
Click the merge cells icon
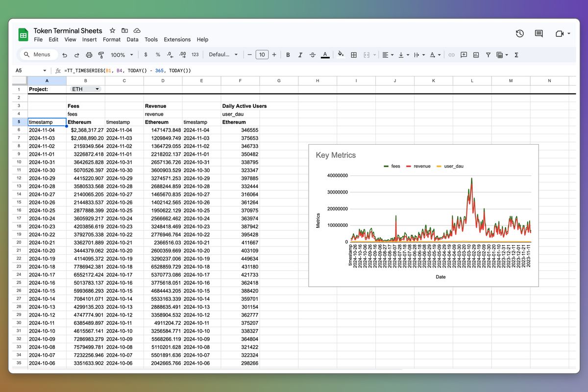point(367,55)
